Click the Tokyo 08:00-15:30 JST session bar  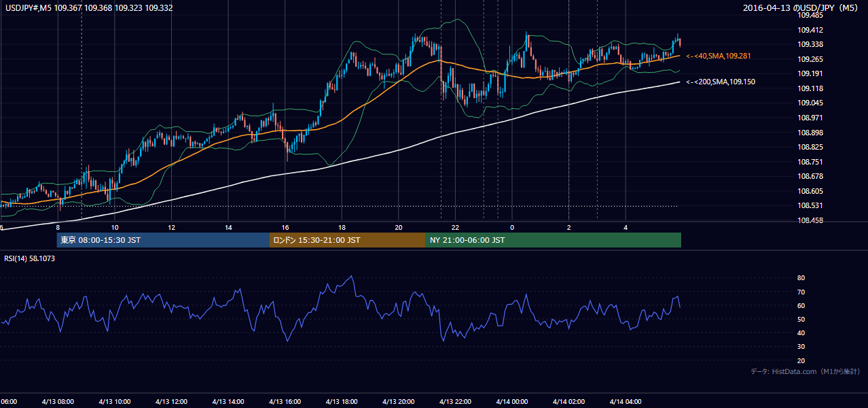click(x=163, y=240)
